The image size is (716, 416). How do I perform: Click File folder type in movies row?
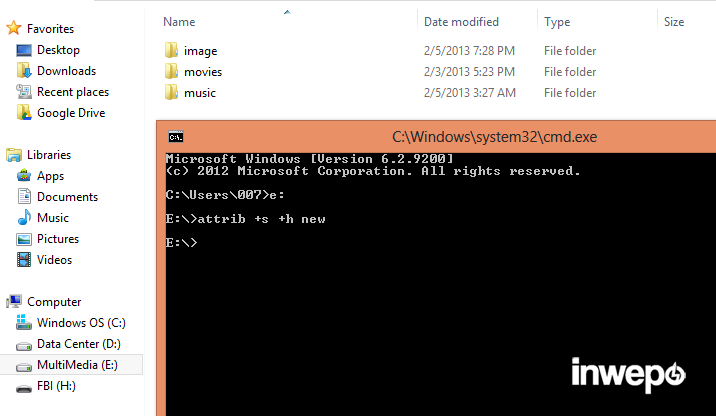pyautogui.click(x=570, y=72)
